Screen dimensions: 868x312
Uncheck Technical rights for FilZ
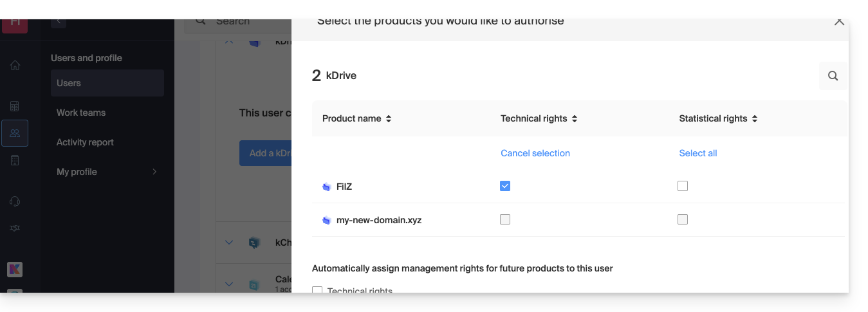505,186
